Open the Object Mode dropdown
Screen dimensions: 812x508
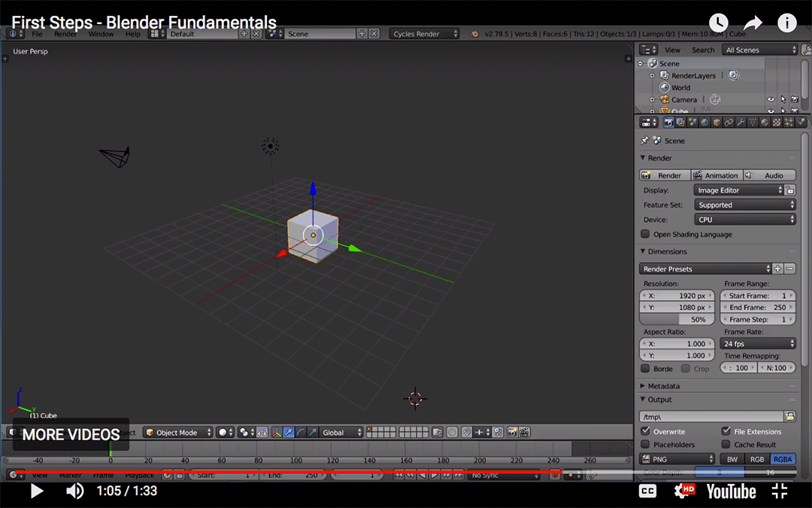pos(179,432)
